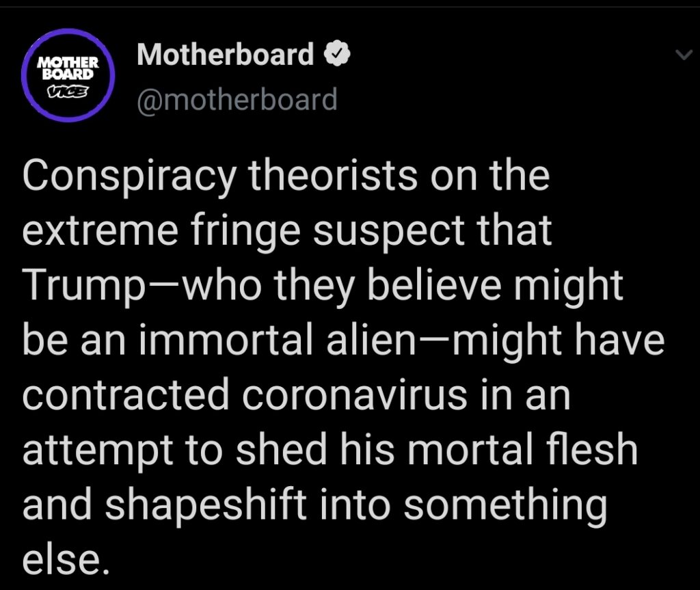Image resolution: width=700 pixels, height=590 pixels.
Task: Click the MOTHER BOARD wordmark in avatar
Action: click(x=68, y=68)
